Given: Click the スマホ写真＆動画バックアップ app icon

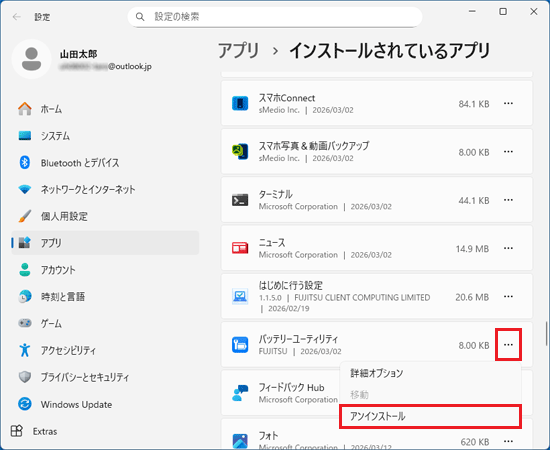Looking at the screenshot, I should (x=240, y=152).
